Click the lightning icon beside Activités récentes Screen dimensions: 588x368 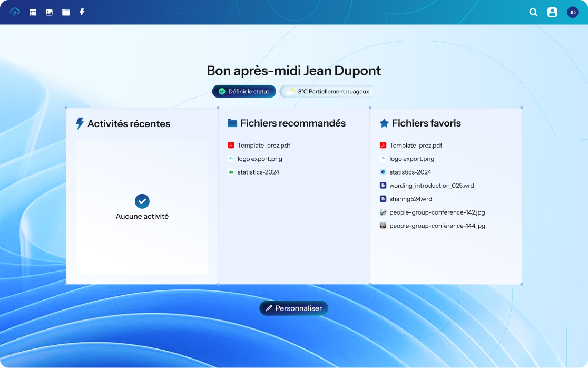point(80,123)
